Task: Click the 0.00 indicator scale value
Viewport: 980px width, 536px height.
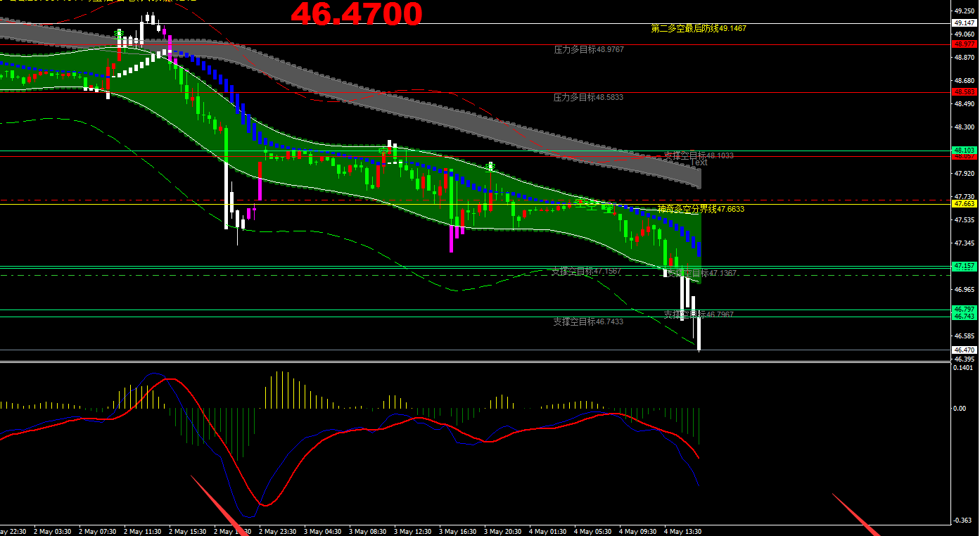Action: pos(960,408)
